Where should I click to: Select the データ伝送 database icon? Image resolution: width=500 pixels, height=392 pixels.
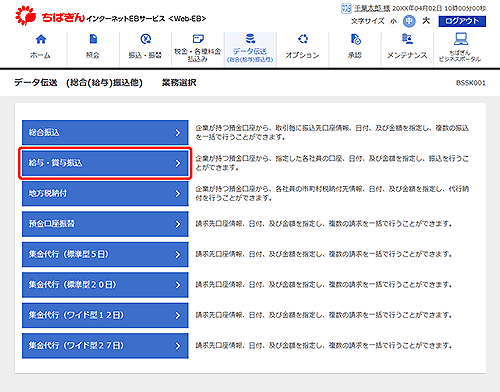coord(250,38)
